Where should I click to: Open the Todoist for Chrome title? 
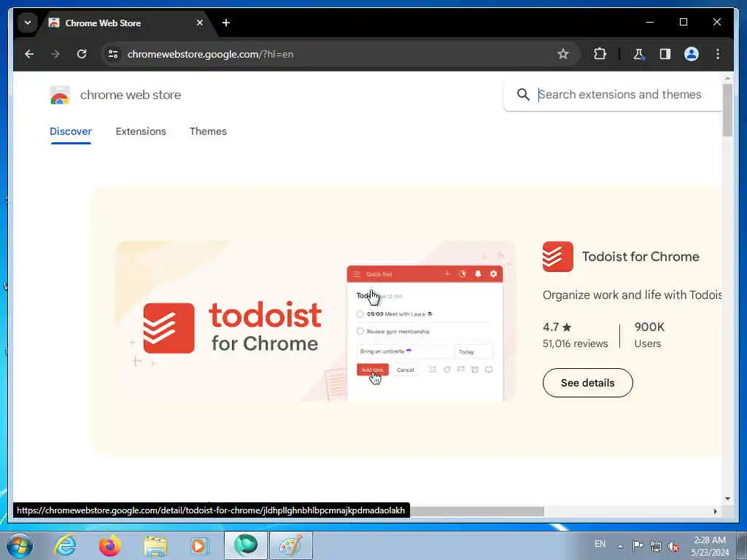pyautogui.click(x=640, y=257)
